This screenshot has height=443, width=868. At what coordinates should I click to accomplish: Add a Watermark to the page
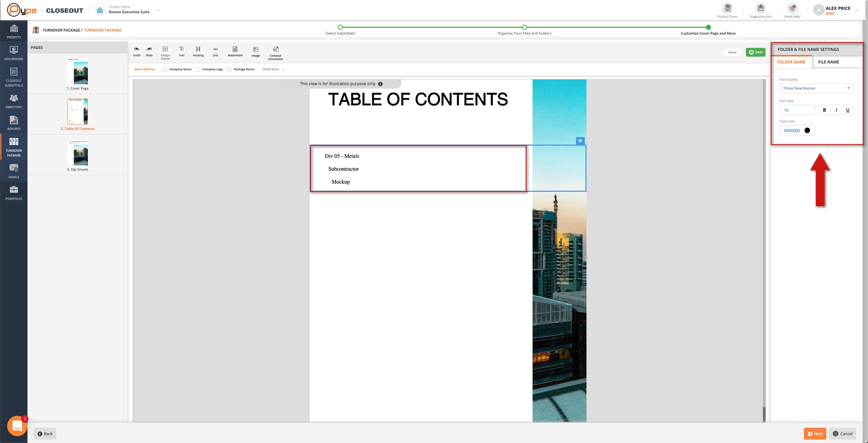point(235,51)
